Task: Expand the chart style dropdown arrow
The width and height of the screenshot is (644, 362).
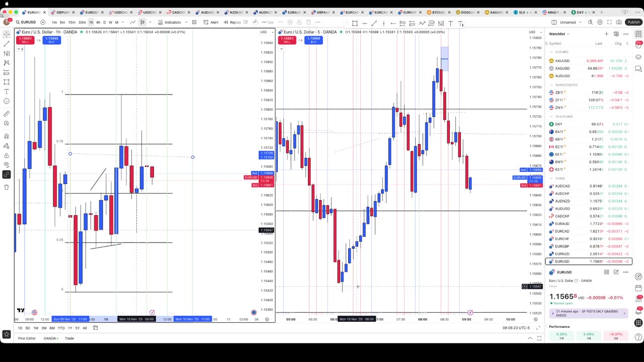Action: tap(149, 22)
